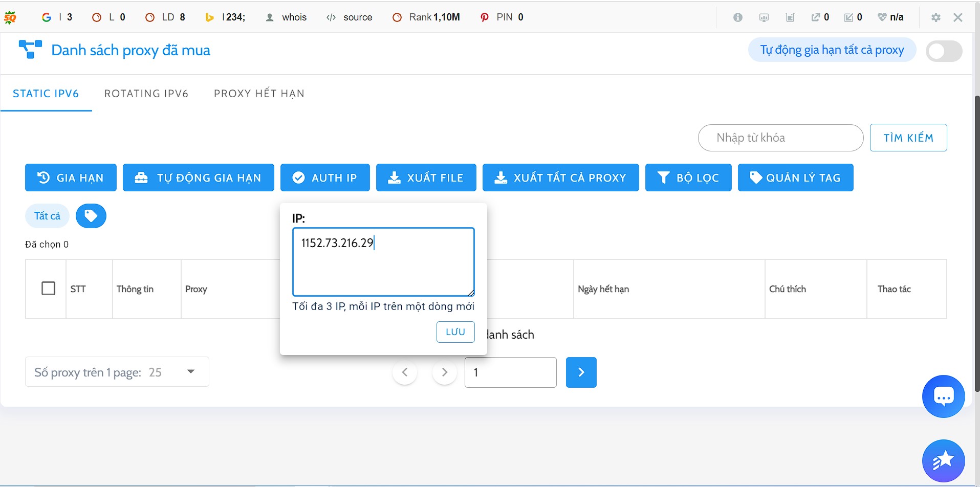Go to the previous page arrow

(405, 372)
